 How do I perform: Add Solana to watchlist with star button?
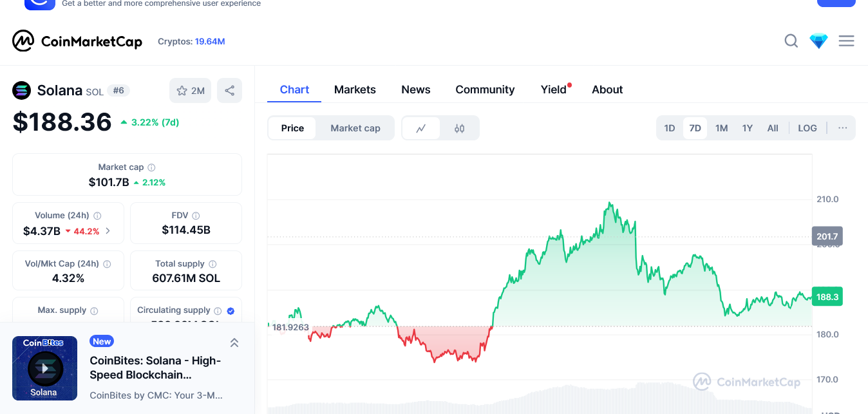click(x=191, y=91)
